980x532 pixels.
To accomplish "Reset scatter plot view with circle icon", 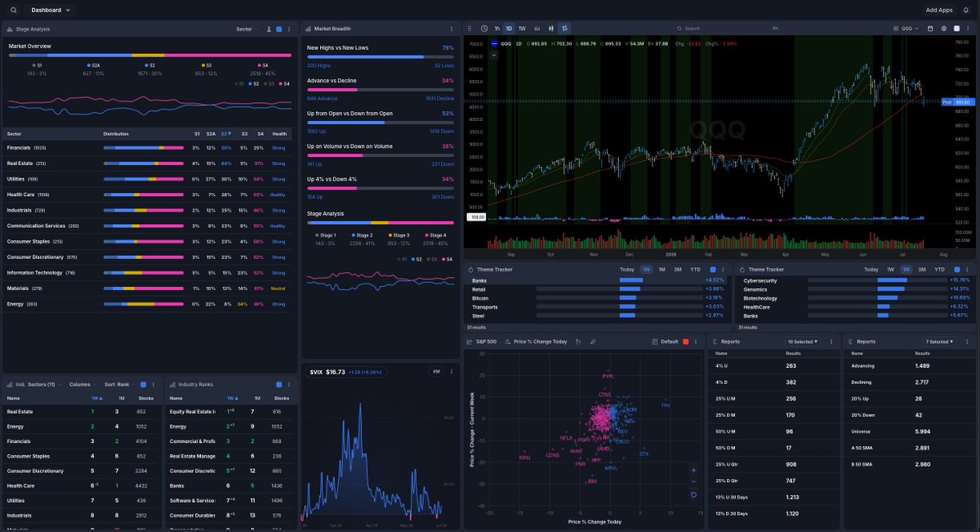I will click(693, 494).
